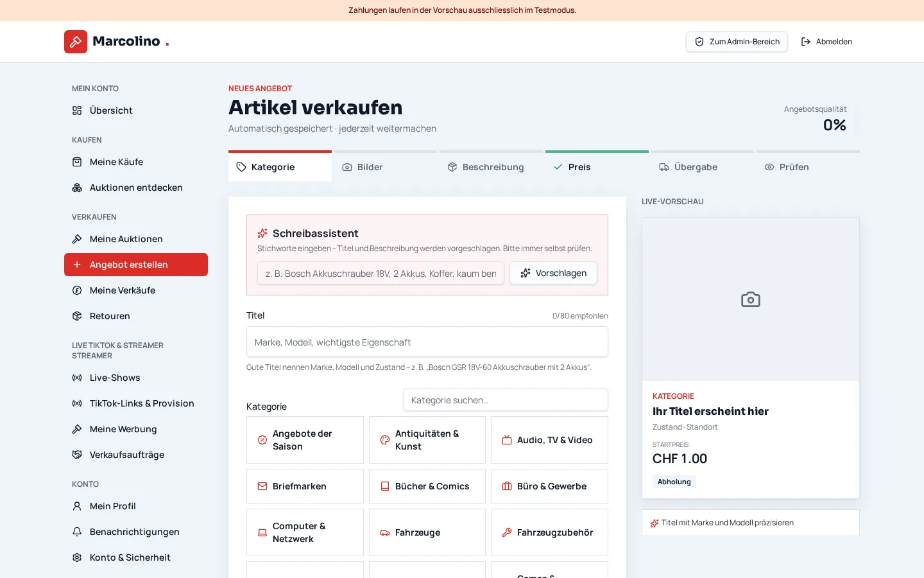This screenshot has width=924, height=578.
Task: Click the gear icon beside Konto & Sicherheit
Action: coord(77,557)
